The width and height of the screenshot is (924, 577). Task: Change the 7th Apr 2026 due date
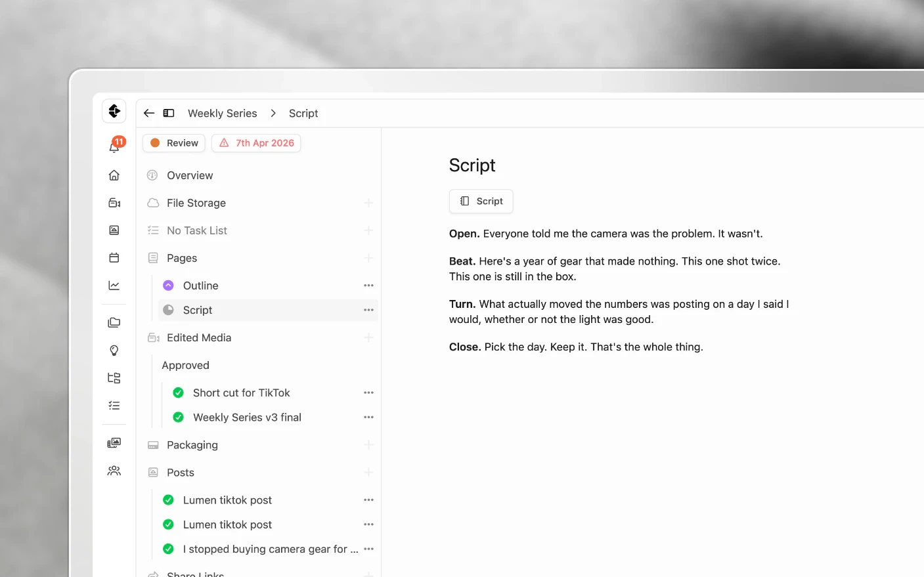pyautogui.click(x=256, y=143)
